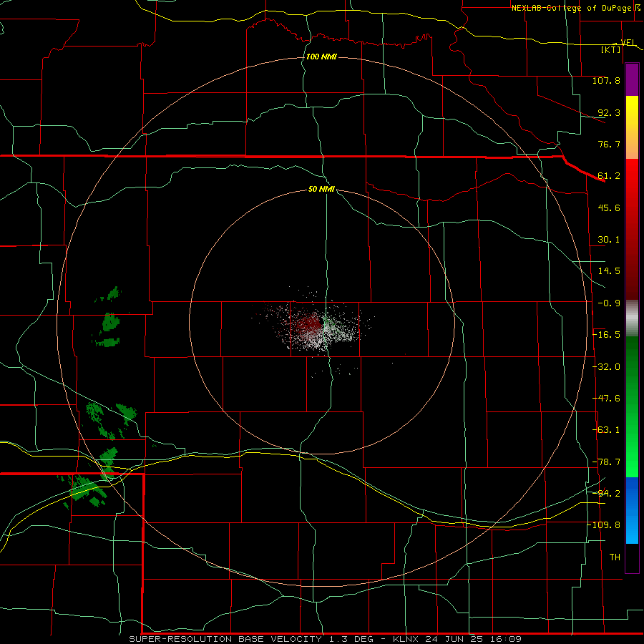The width and height of the screenshot is (644, 644).
Task: Click the -78.7 legend value
Action: point(606,462)
